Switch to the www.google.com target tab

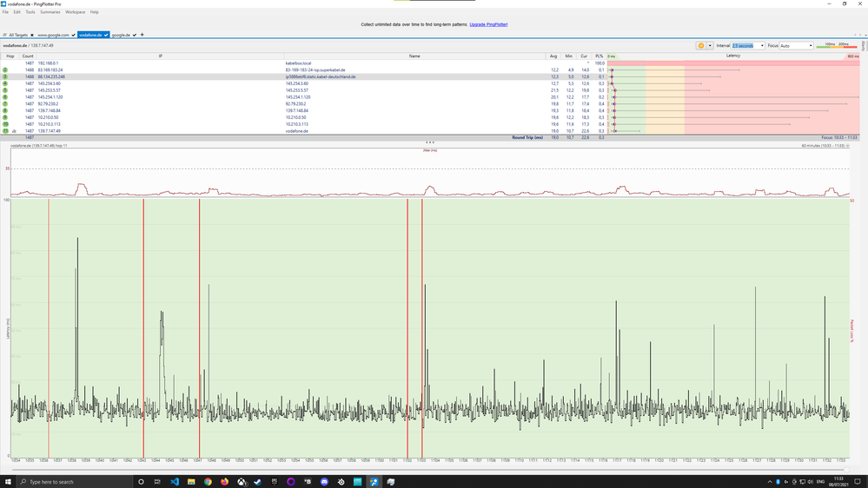pos(53,35)
